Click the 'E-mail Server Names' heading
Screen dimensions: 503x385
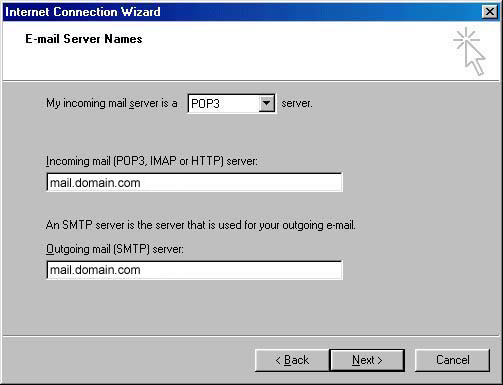coord(84,39)
